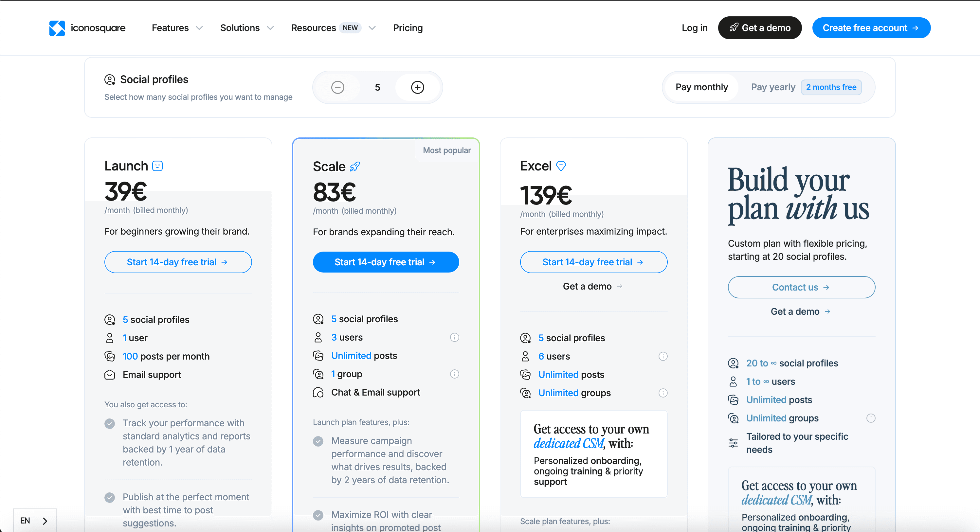
Task: Click the Scale 1 group icon
Action: point(318,374)
